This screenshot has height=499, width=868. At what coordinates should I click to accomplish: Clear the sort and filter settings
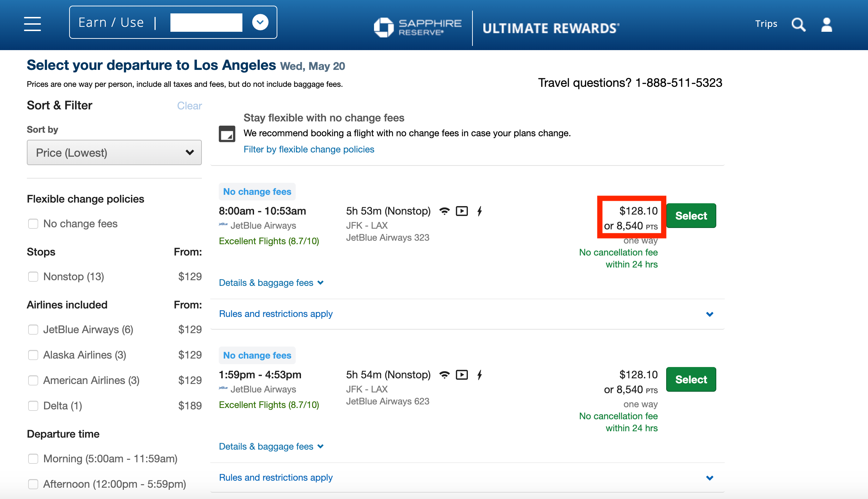click(189, 106)
